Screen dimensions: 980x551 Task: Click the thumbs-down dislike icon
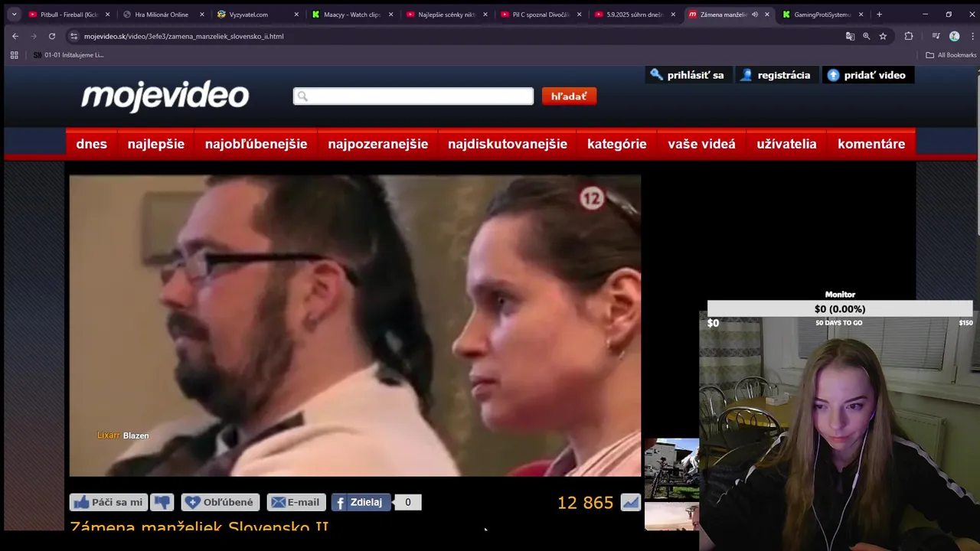162,502
